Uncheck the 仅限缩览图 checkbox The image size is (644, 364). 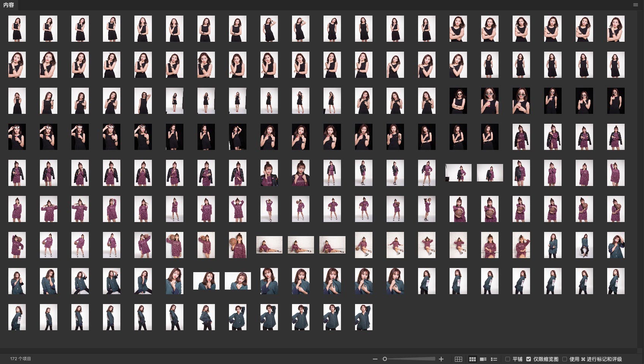529,359
